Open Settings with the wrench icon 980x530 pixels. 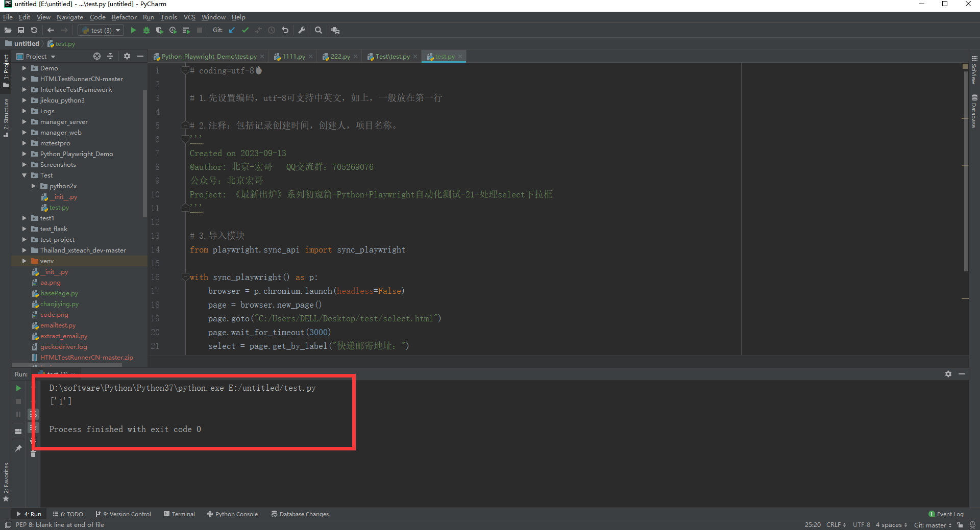point(302,30)
